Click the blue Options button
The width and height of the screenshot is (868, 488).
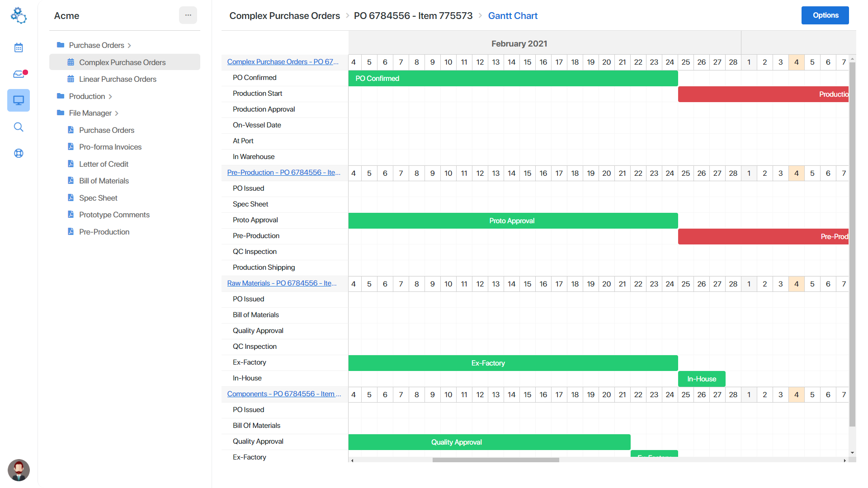tap(825, 15)
